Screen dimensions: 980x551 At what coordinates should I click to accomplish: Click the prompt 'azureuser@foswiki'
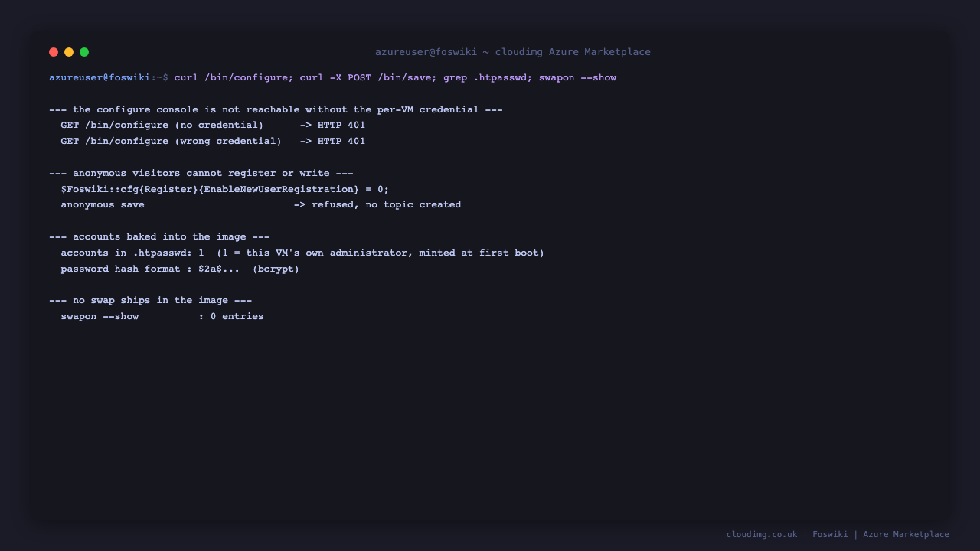coord(100,77)
